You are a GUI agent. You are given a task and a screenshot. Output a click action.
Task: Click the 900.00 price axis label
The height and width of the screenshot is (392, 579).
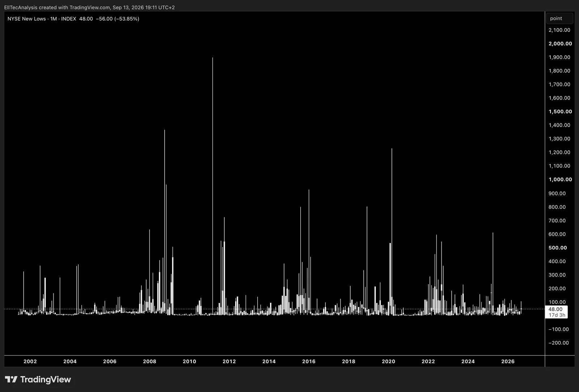coord(557,193)
